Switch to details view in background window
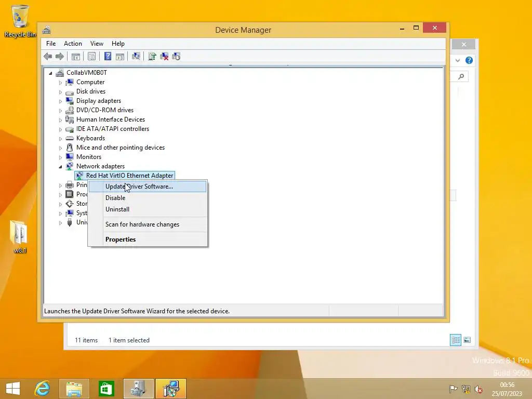Image resolution: width=532 pixels, height=399 pixels. point(455,340)
